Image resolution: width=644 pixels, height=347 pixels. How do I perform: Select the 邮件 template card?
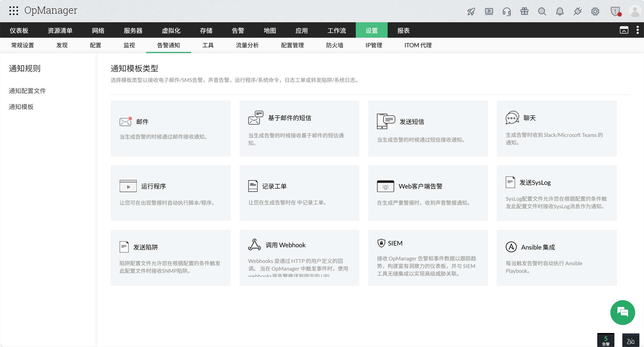171,128
